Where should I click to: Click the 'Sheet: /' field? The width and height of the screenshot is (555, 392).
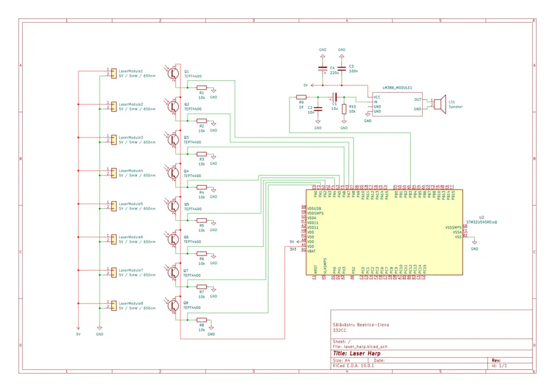pyautogui.click(x=341, y=342)
